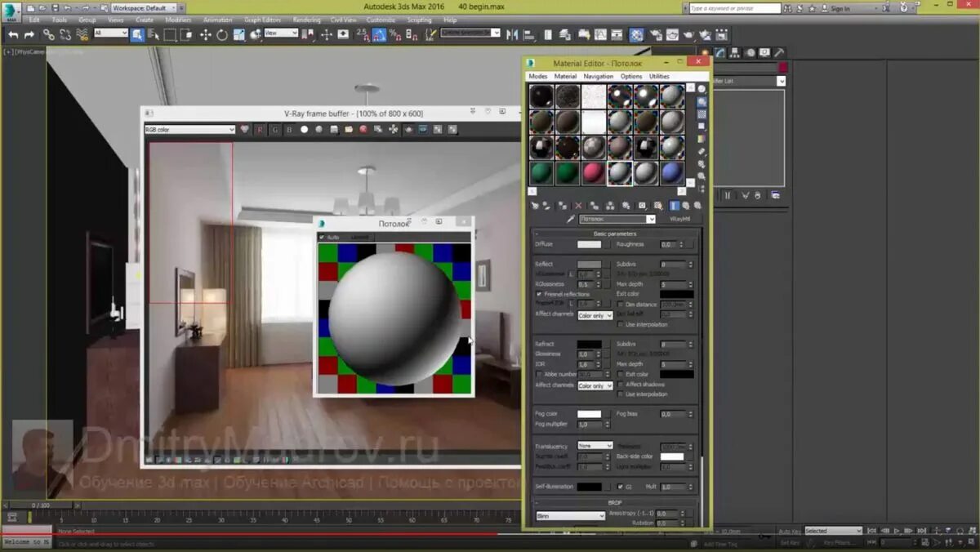Open the RGB color channel dropdown
Image resolution: width=980 pixels, height=552 pixels.
[x=190, y=129]
